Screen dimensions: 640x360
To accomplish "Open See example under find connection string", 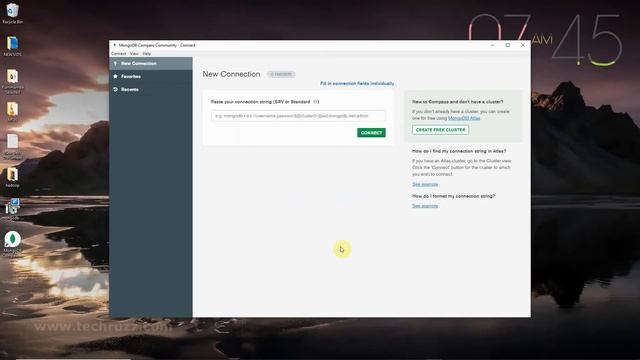I will click(425, 184).
